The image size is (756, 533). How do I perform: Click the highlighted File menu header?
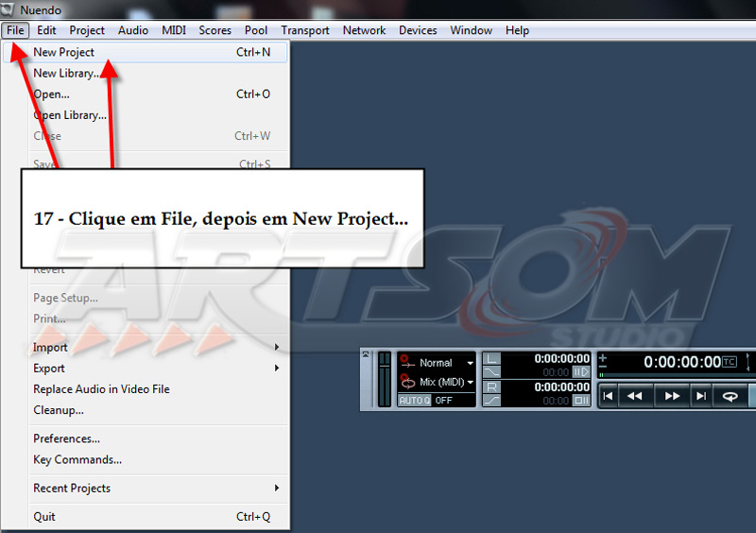(x=15, y=30)
